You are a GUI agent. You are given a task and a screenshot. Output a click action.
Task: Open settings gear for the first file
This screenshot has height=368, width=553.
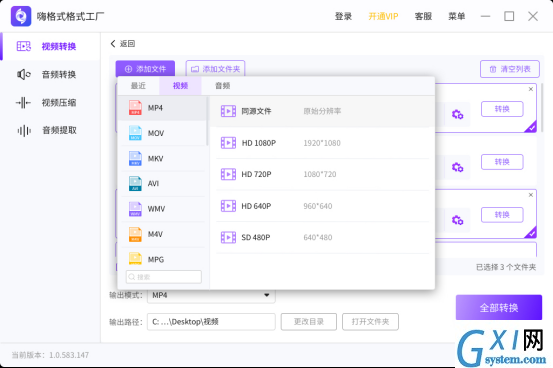coord(457,114)
